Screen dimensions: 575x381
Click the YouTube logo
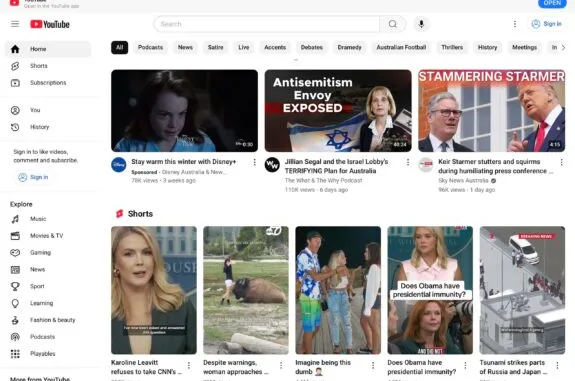[50, 24]
